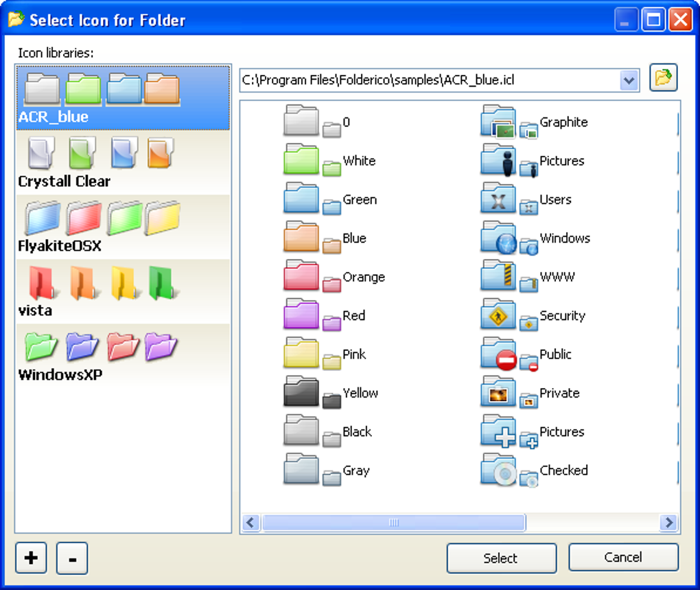Open the browse icon library folder button
The width and height of the screenshot is (700, 590).
tap(663, 78)
